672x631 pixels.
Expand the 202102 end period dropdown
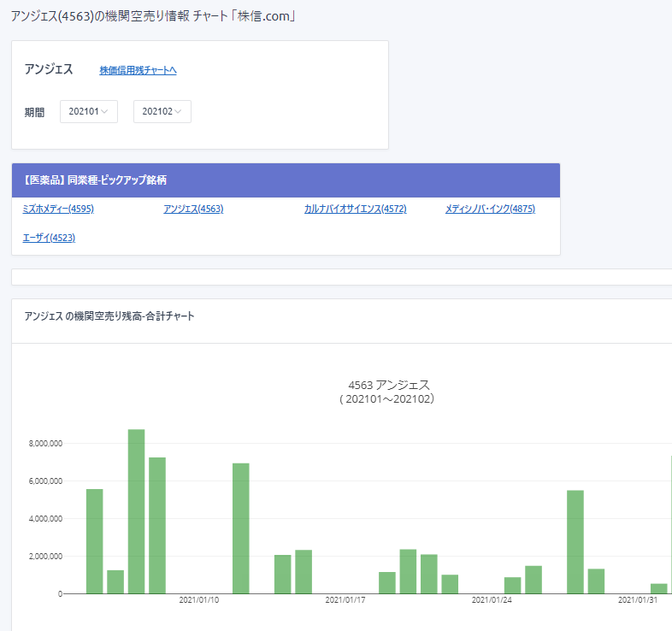pos(162,112)
